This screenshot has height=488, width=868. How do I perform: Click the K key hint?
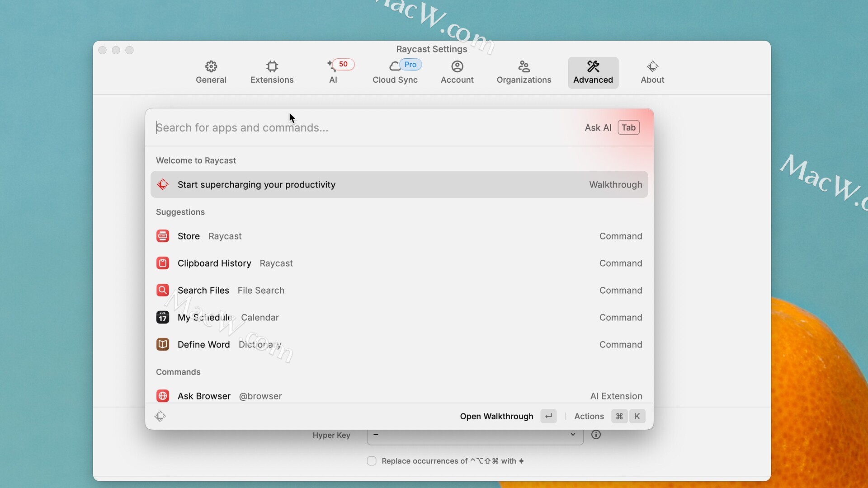click(x=637, y=416)
